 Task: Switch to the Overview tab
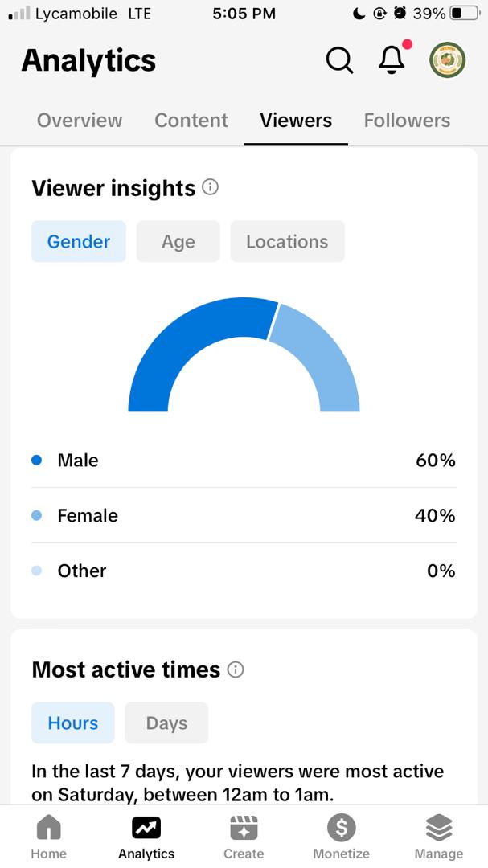(x=80, y=120)
